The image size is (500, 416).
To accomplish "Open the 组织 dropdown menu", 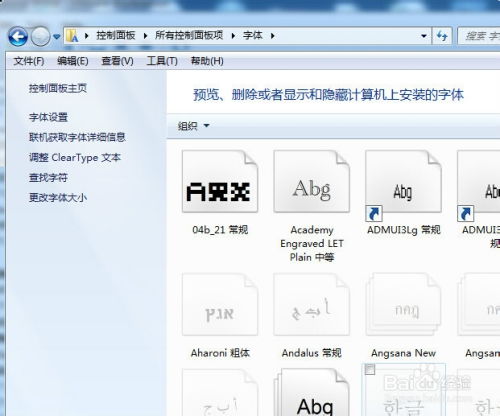I will pos(193,126).
